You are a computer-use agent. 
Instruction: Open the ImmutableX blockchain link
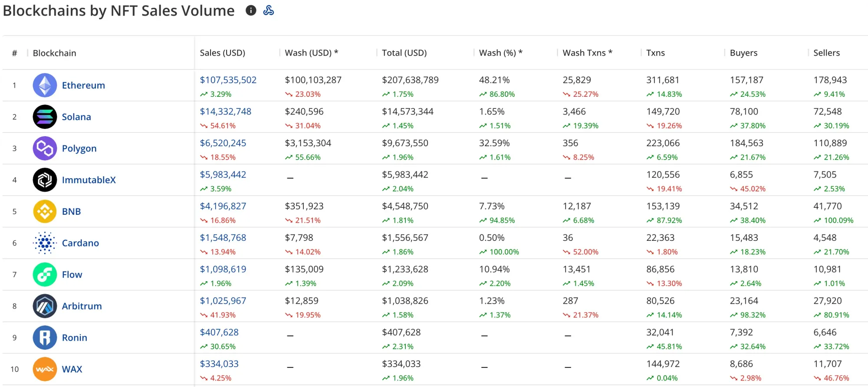click(89, 180)
